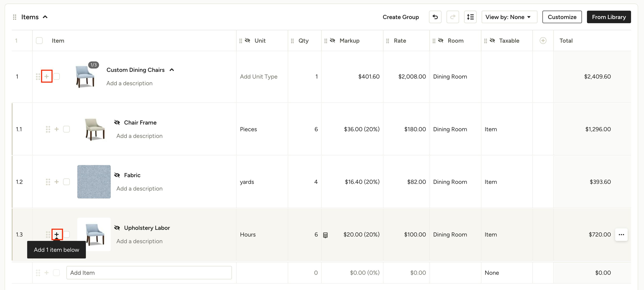The height and width of the screenshot is (290, 644).
Task: Open the calculator icon in Upholstery Labor
Action: tap(325, 235)
